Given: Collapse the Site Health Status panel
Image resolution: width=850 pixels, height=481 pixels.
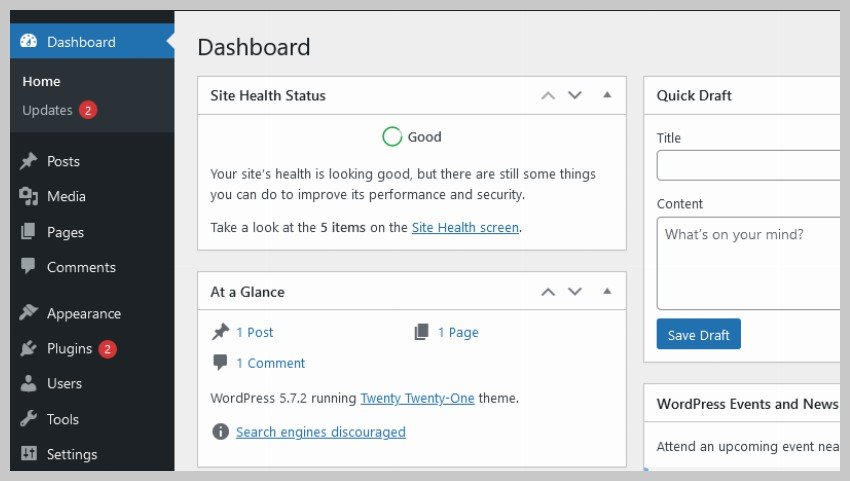Looking at the screenshot, I should [607, 95].
